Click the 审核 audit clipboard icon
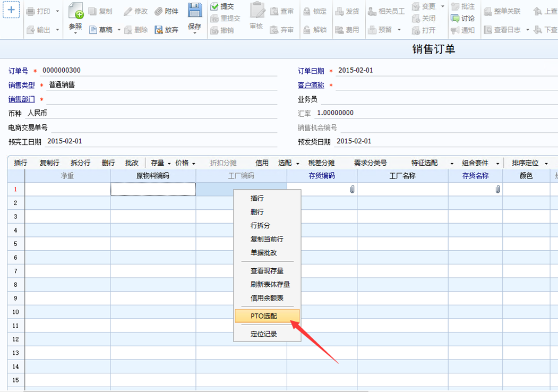The height and width of the screenshot is (392, 558). (257, 10)
